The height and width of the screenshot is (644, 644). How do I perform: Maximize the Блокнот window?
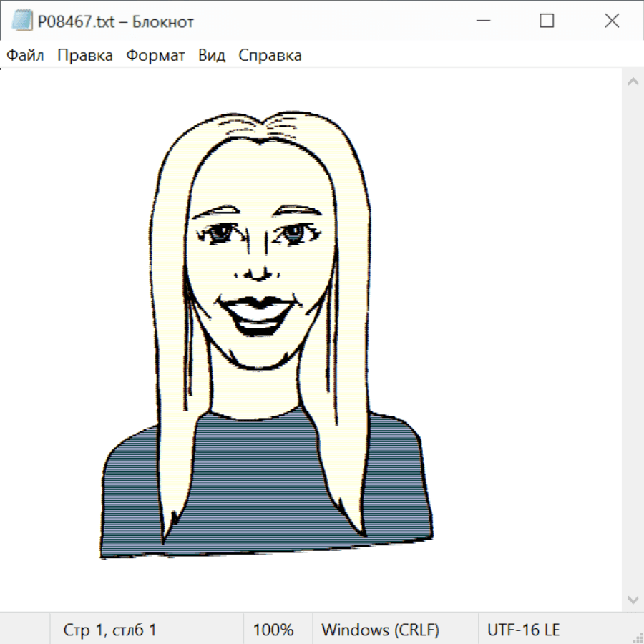pos(547,21)
